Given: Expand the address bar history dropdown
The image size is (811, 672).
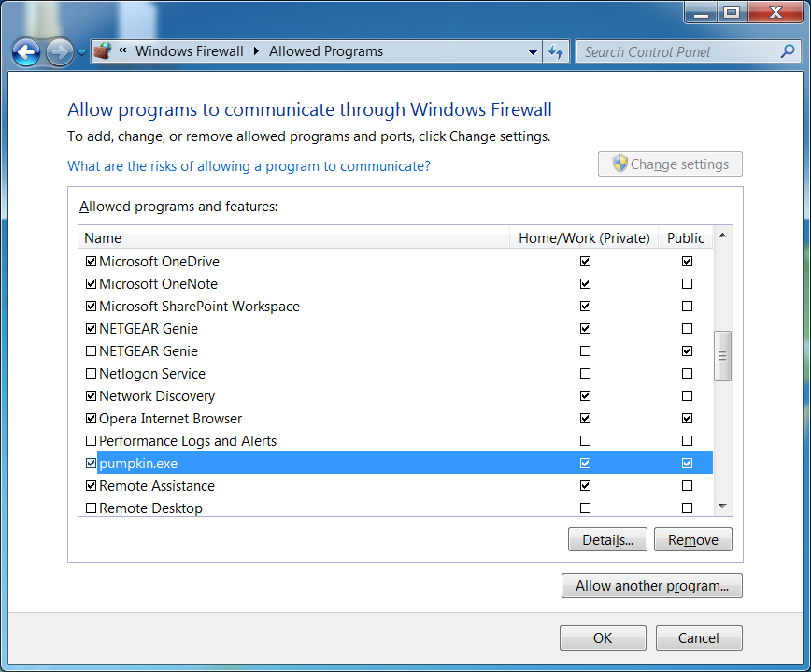Looking at the screenshot, I should (533, 52).
